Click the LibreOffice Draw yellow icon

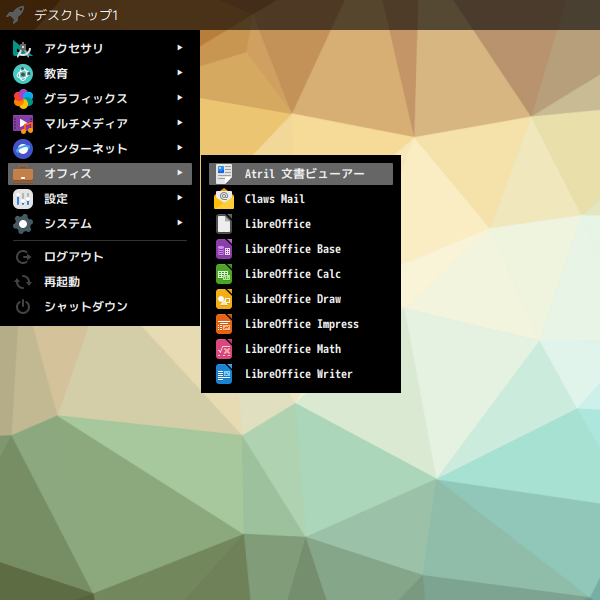224,299
